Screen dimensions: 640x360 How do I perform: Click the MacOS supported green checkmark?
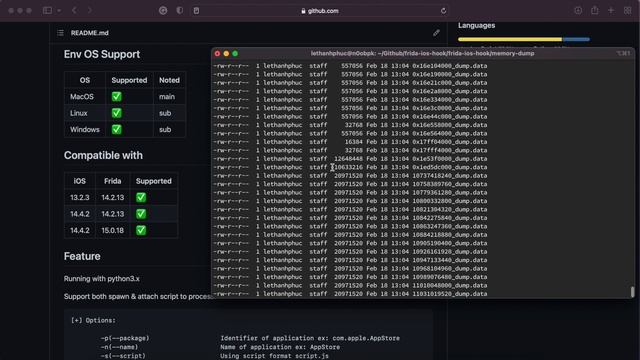[117, 97]
